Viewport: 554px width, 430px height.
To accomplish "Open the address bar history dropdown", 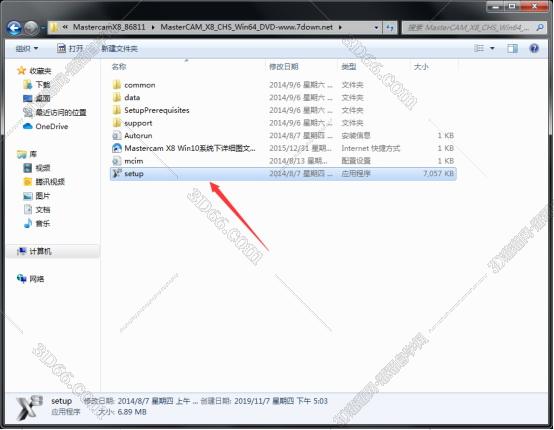I will point(376,27).
